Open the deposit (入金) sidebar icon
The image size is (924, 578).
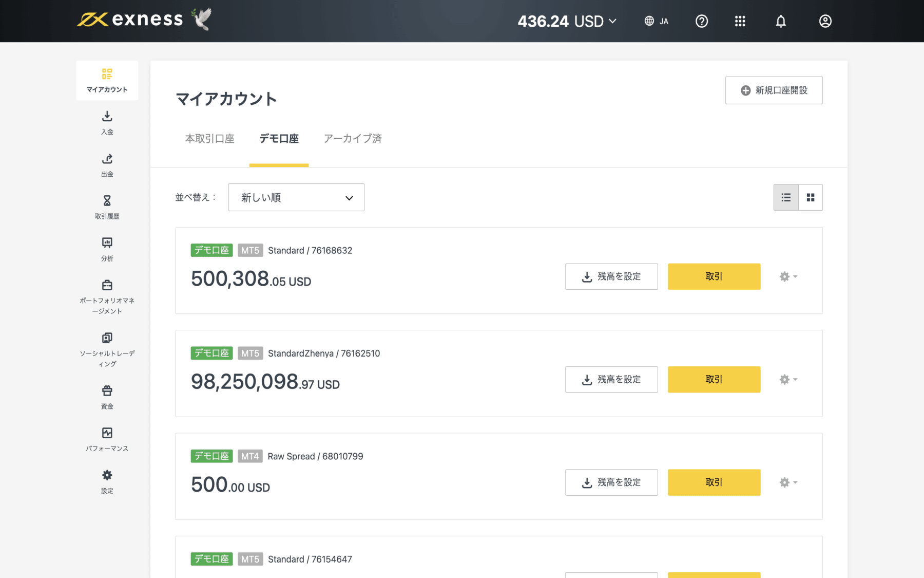click(x=107, y=117)
